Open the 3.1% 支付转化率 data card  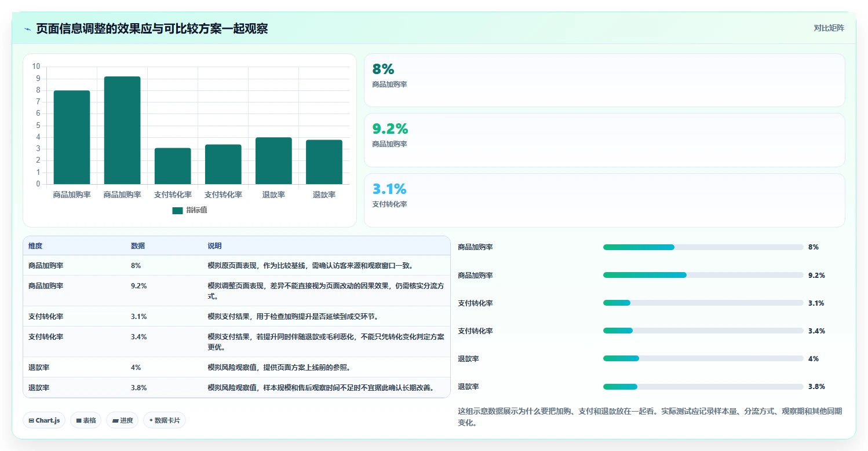pos(604,200)
